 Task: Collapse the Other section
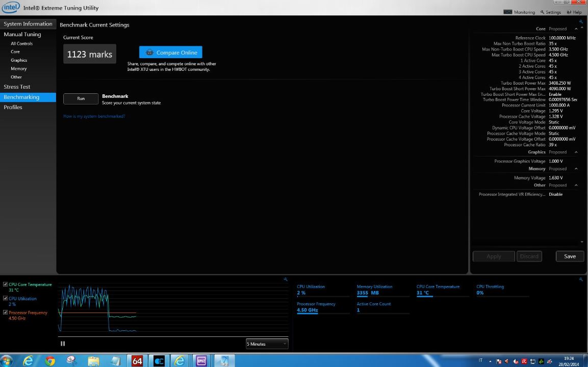click(576, 185)
